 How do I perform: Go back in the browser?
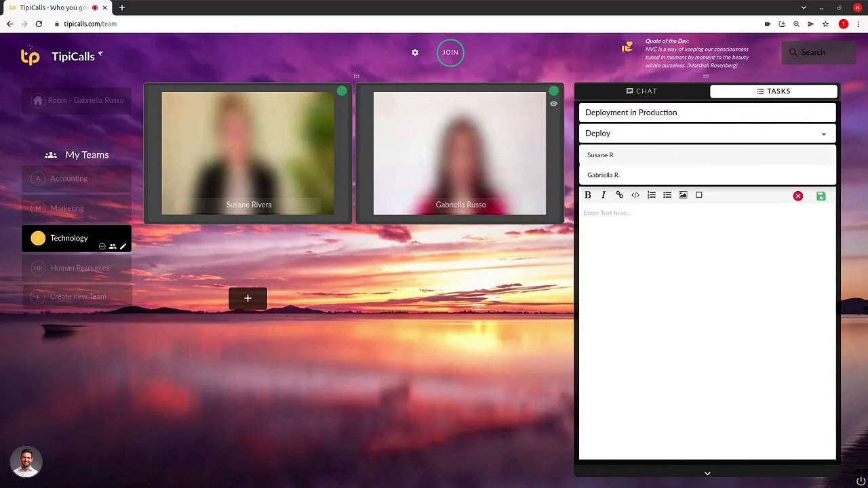click(x=9, y=24)
